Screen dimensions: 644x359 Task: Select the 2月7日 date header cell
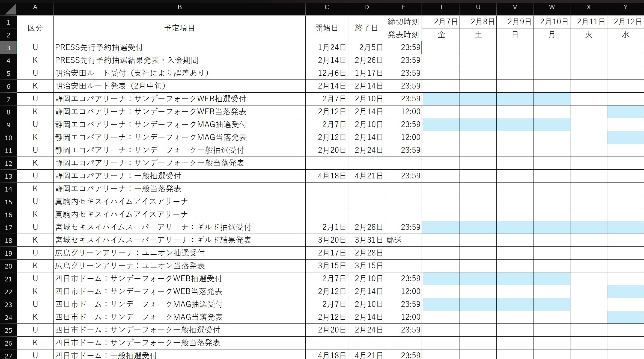pyautogui.click(x=441, y=22)
